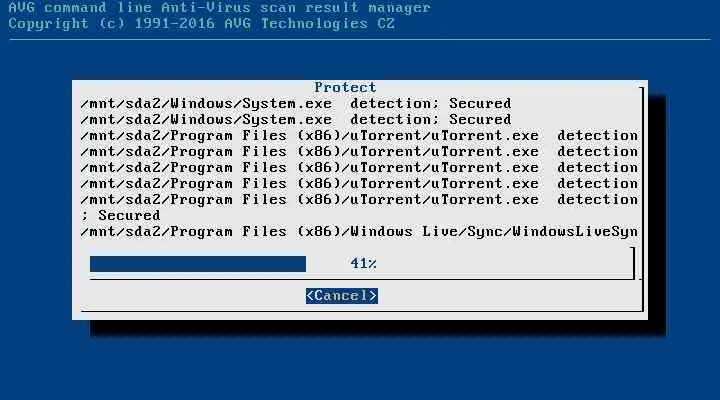Select the Windows Live/Sync file line
The height and width of the screenshot is (400, 720).
pyautogui.click(x=359, y=231)
